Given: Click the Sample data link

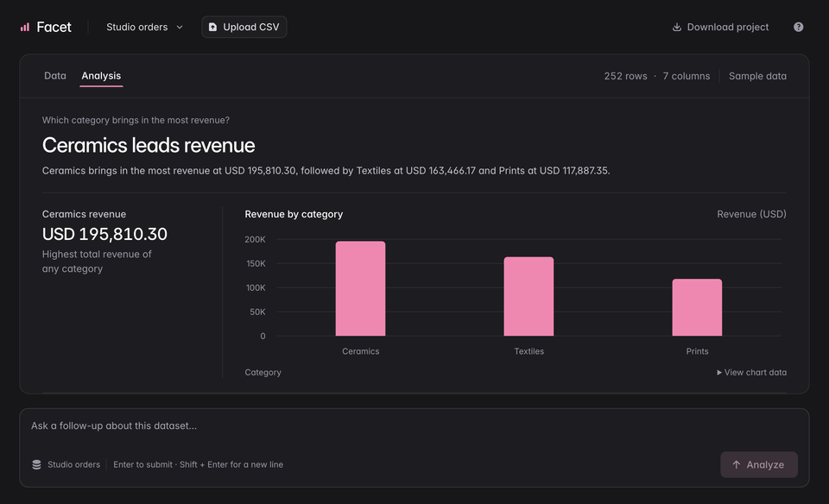Looking at the screenshot, I should click(x=757, y=76).
